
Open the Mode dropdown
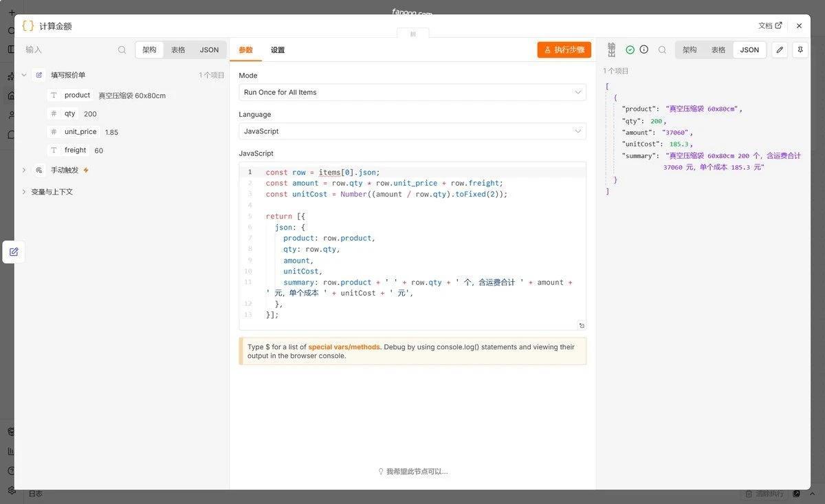point(412,92)
